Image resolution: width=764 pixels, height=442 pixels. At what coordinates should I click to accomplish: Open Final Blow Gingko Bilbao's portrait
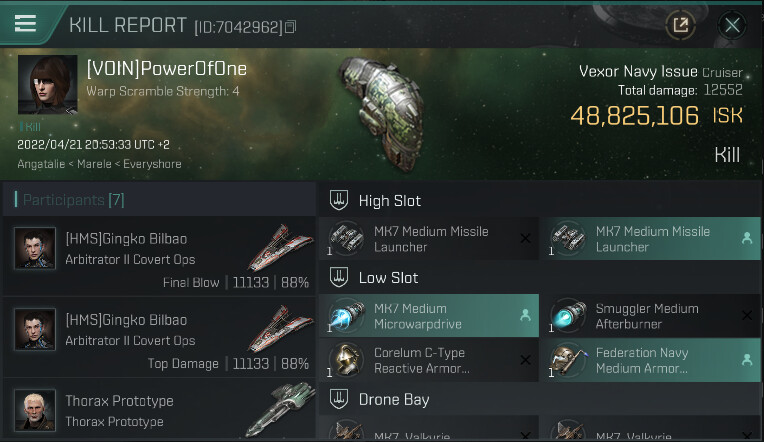click(x=35, y=248)
